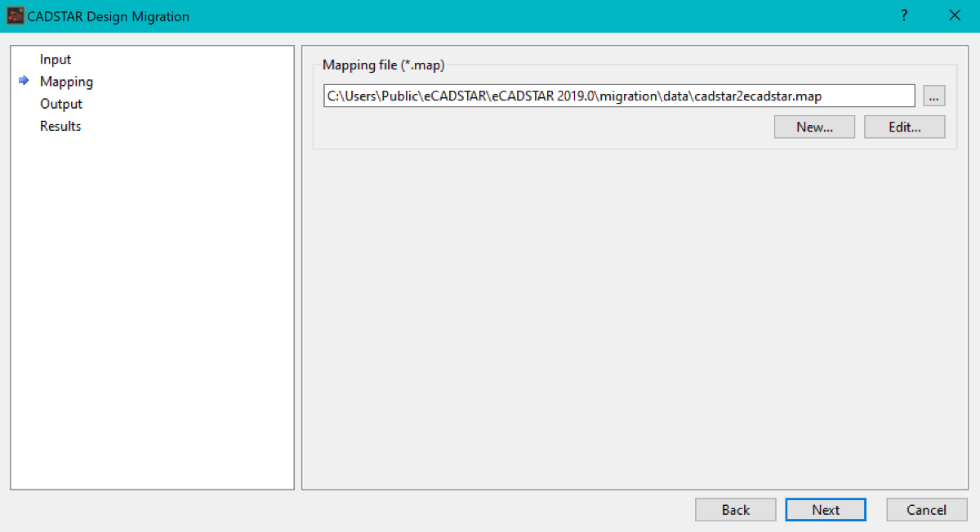Screen dimensions: 980x532
Task: Click the CADSTAR Design Migration app icon
Action: tap(15, 16)
